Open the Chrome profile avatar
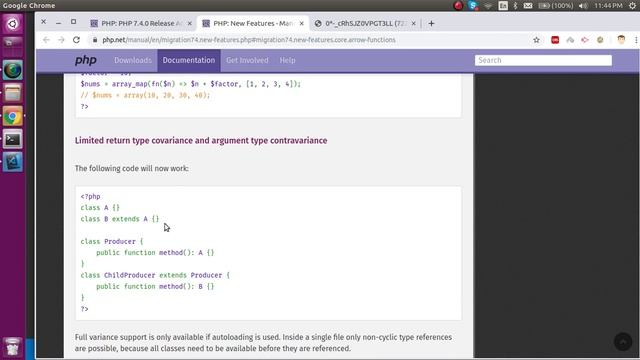Image resolution: width=640 pixels, height=360 pixels. point(621,40)
